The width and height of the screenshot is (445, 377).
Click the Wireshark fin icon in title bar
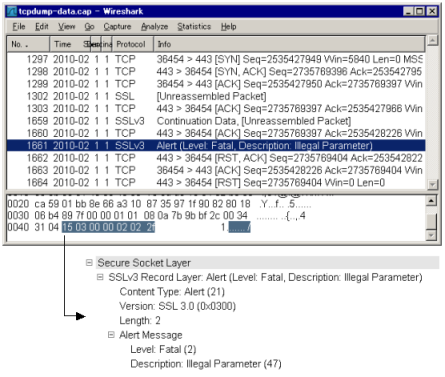[12, 11]
